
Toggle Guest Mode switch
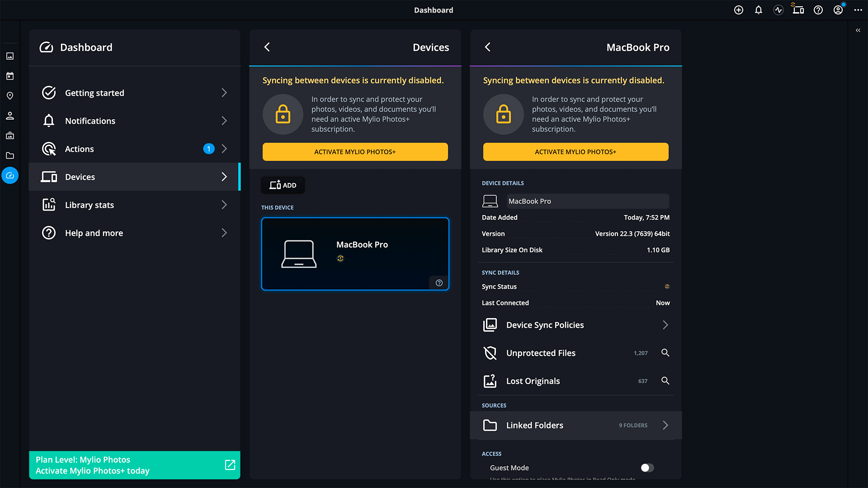[x=647, y=468]
